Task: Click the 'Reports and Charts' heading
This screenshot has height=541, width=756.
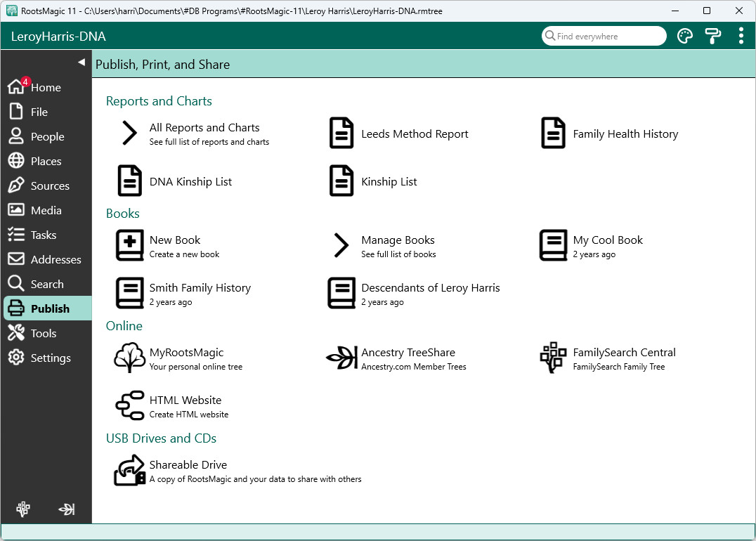Action: pos(159,100)
